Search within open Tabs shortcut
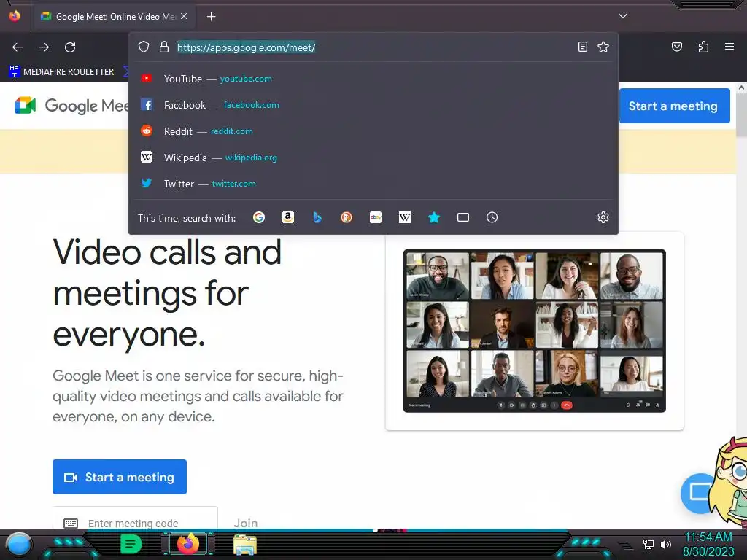The image size is (747, 560). [463, 217]
